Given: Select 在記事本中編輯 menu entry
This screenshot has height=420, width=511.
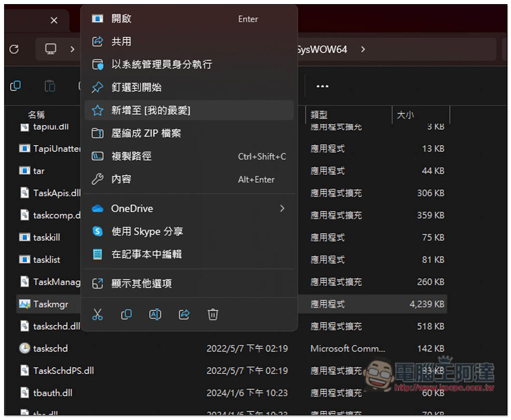Looking at the screenshot, I should pyautogui.click(x=189, y=254).
